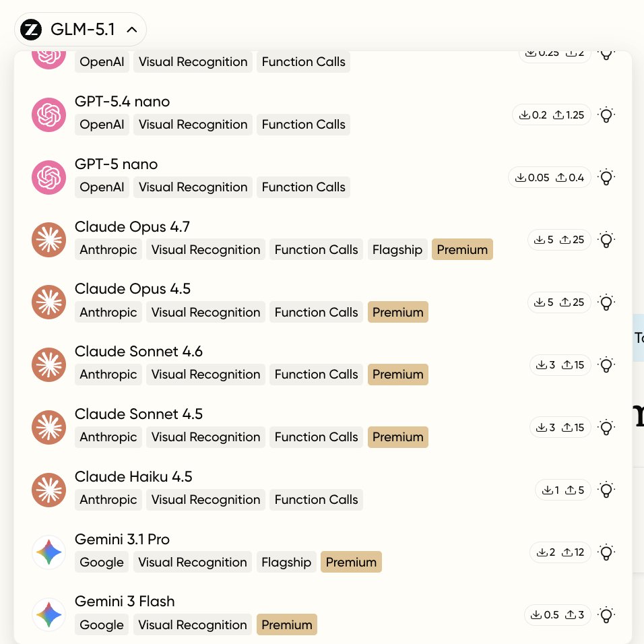This screenshot has height=644, width=644.
Task: Click the OpenAI logo next to GPT-5.4 nano
Action: (49, 115)
